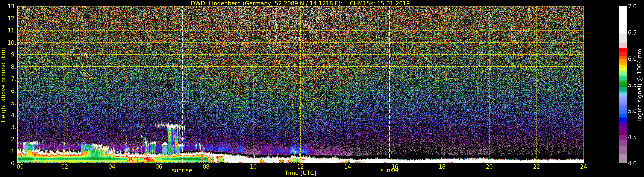Image resolution: width=644 pixels, height=177 pixels.
Task: Select the colorbar tick value "4.0"
Action: point(632,163)
